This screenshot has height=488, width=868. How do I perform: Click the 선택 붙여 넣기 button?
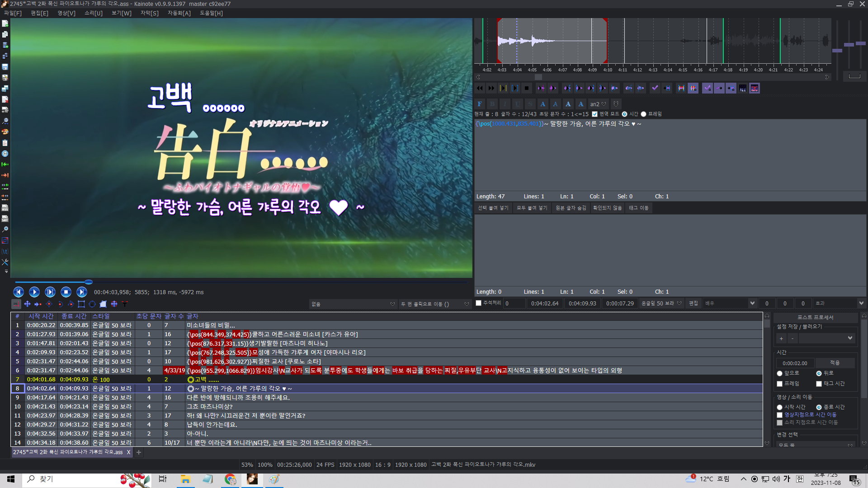coord(493,208)
